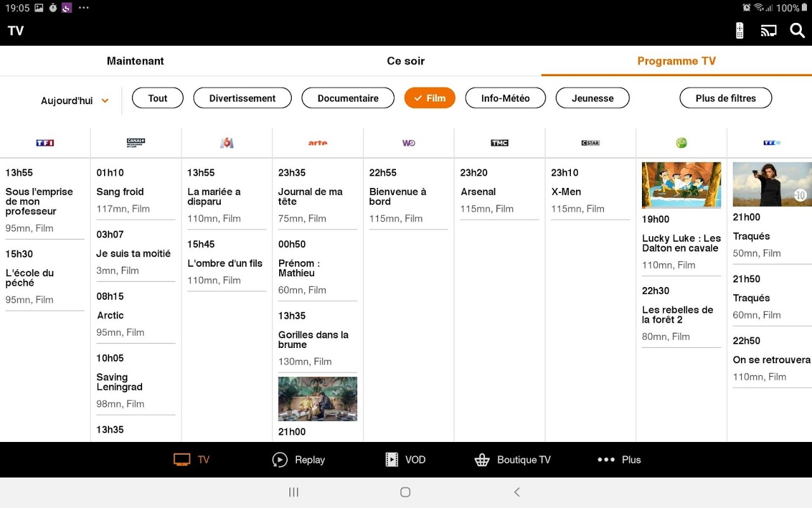
Task: Enable the Documentaire filter
Action: [x=348, y=98]
